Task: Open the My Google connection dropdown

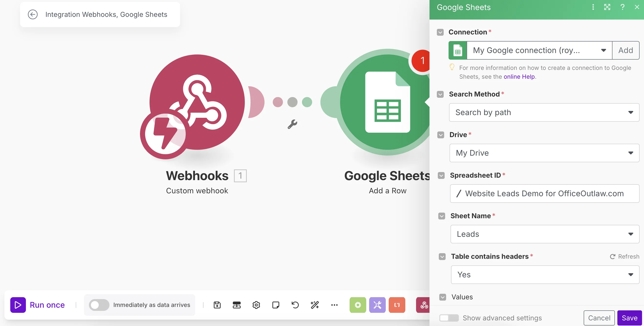Action: [x=539, y=50]
